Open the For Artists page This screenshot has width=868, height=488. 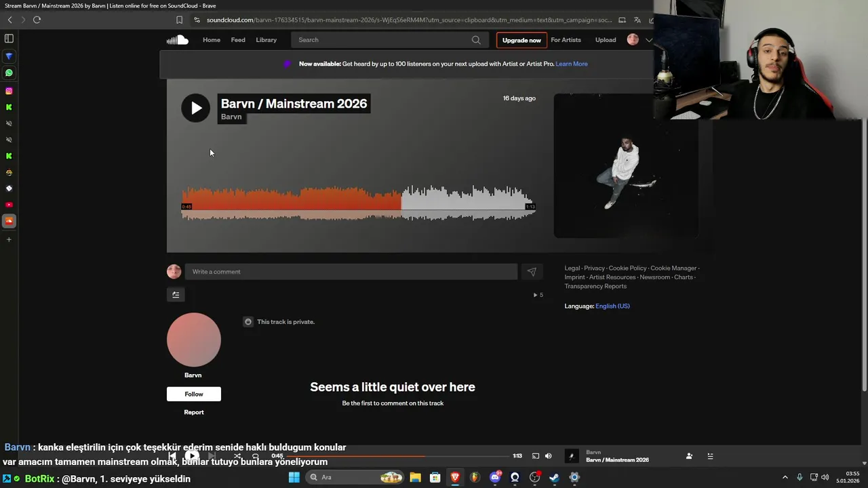pyautogui.click(x=566, y=40)
